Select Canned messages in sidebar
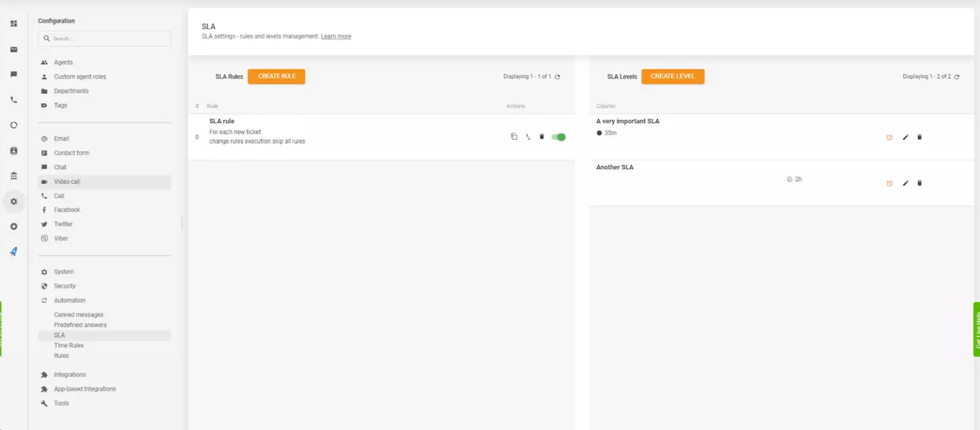The height and width of the screenshot is (430, 980). 78,315
